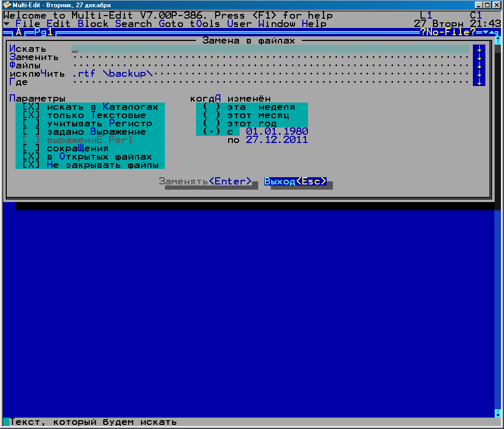Click the editor window scrollbar down arrow
Image resolution: width=504 pixels, height=429 pixels.
coord(498,413)
